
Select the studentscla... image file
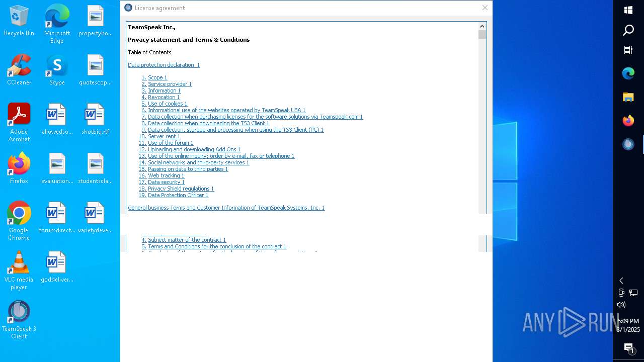coord(95,168)
